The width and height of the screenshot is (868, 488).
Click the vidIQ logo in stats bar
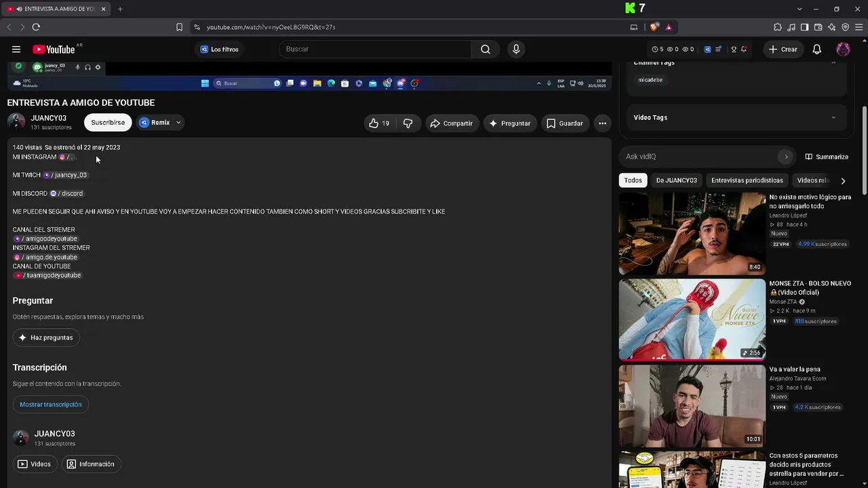click(x=707, y=49)
